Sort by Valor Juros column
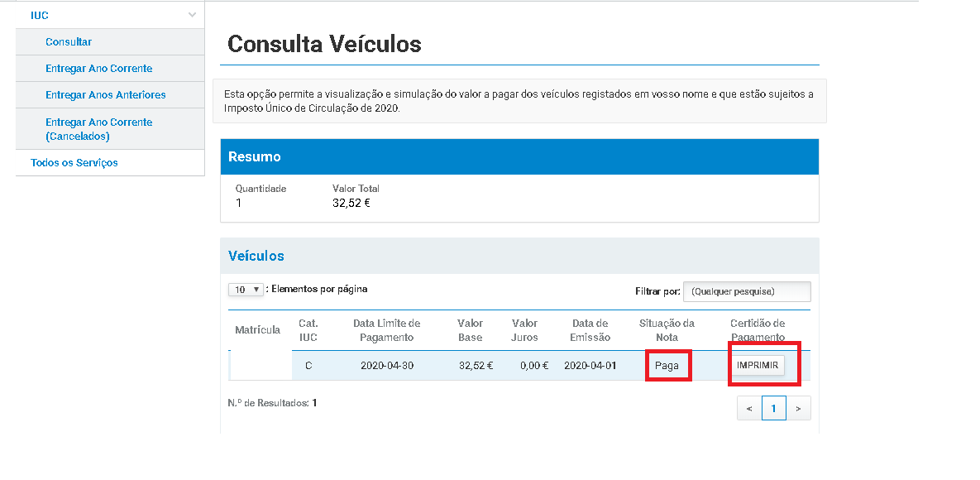 [524, 330]
